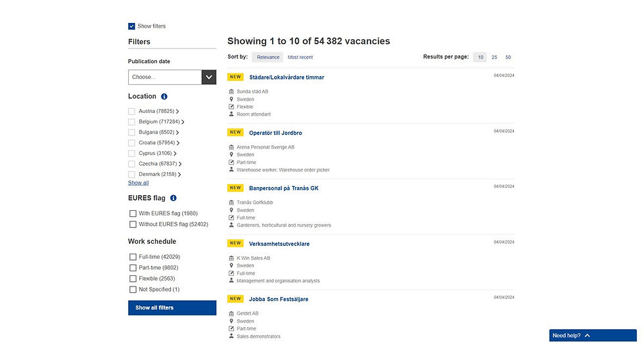Screen dimensions: 644x362
Task: Expand Belgium sub-regions chevron
Action: pyautogui.click(x=183, y=122)
